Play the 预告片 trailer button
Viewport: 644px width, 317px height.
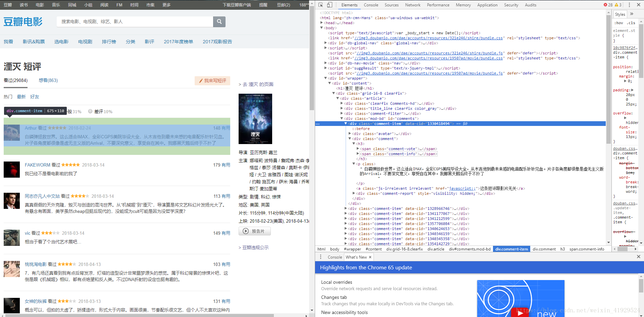(255, 231)
